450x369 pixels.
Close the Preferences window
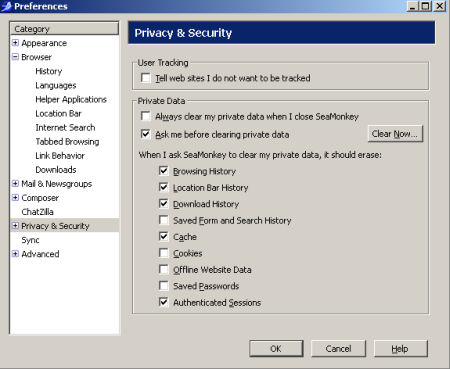(x=440, y=6)
